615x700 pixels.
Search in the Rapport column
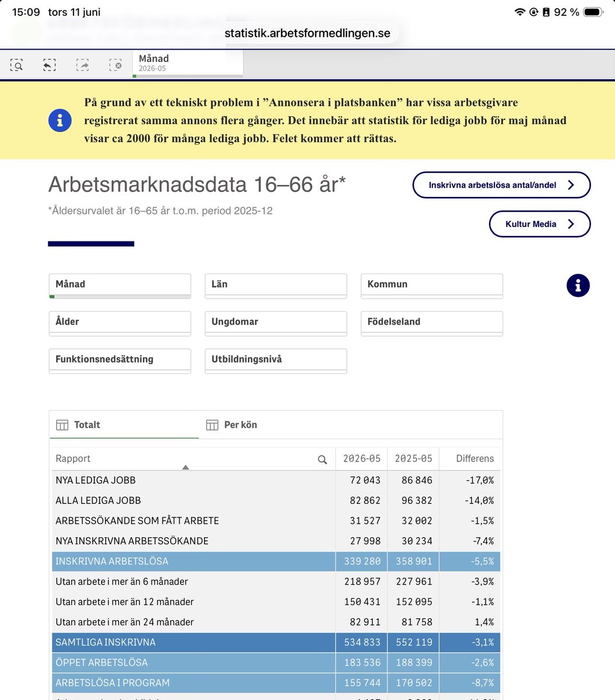tap(322, 460)
